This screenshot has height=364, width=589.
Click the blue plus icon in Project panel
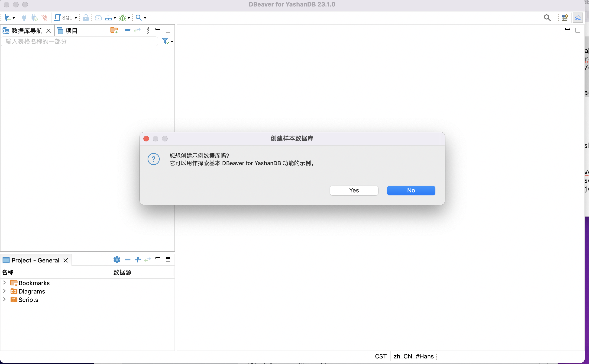(x=138, y=259)
